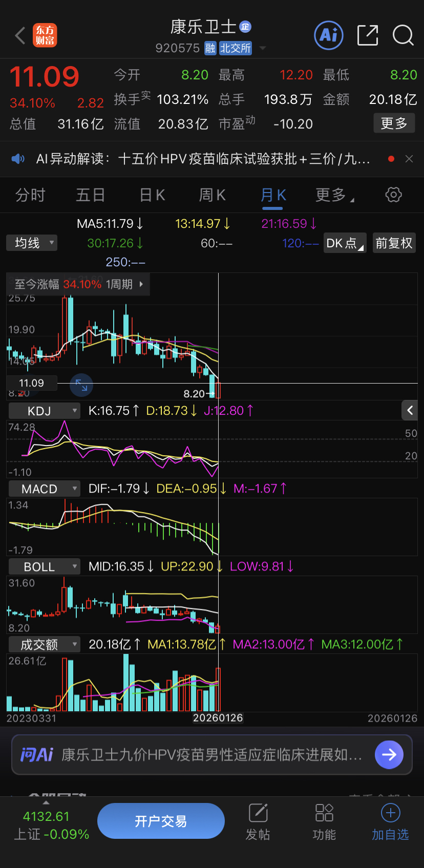Expand the stock switcher arrow beside 北交所

263,48
